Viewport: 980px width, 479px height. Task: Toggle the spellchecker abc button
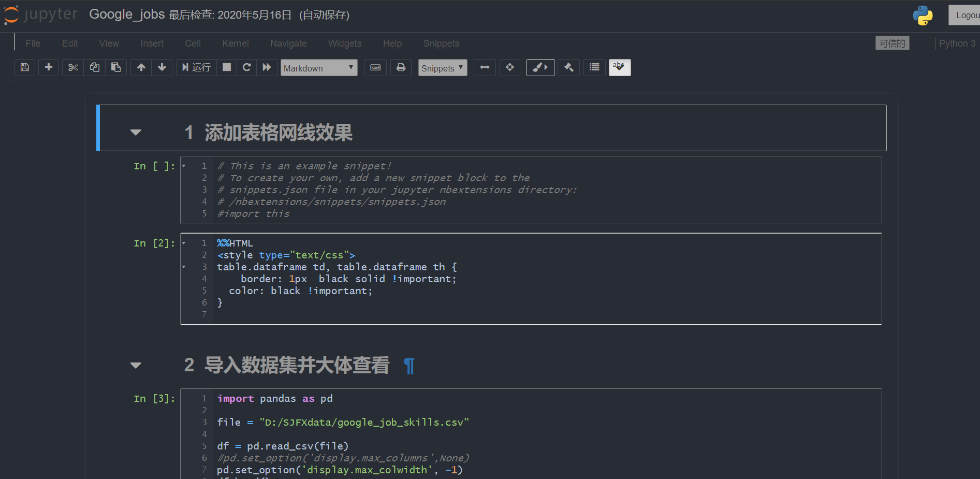(x=620, y=67)
